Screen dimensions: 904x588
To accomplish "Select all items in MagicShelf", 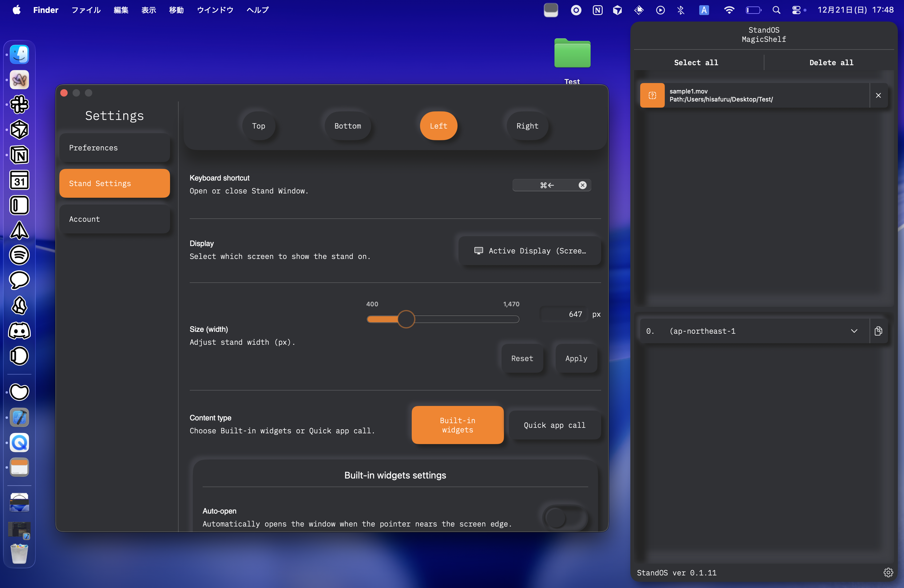I will pos(696,62).
